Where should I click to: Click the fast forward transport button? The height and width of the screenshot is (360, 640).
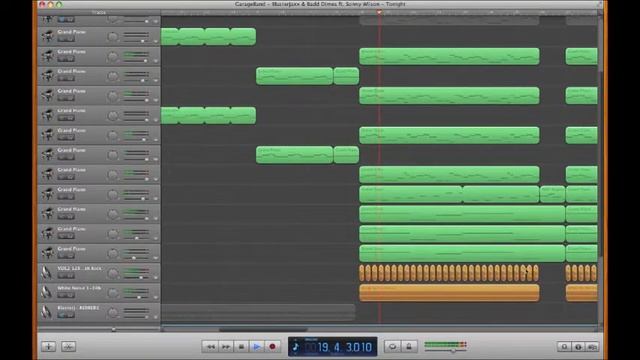pyautogui.click(x=226, y=347)
